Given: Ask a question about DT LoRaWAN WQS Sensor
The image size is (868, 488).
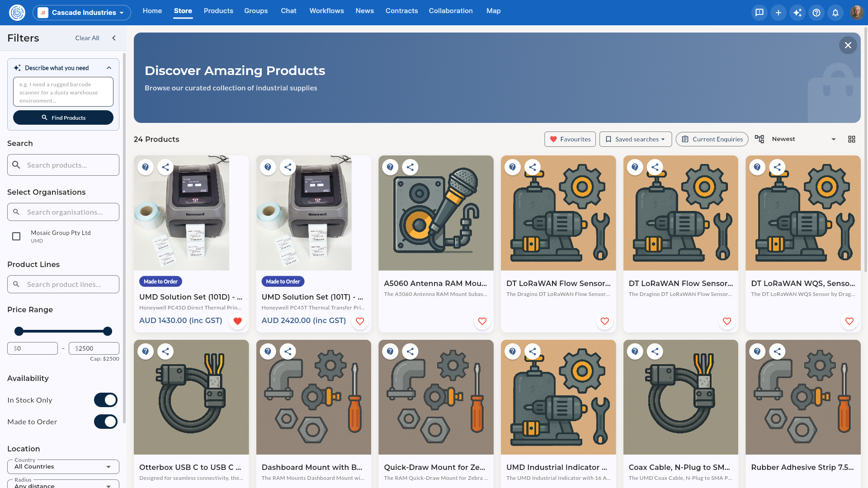Looking at the screenshot, I should (x=757, y=167).
